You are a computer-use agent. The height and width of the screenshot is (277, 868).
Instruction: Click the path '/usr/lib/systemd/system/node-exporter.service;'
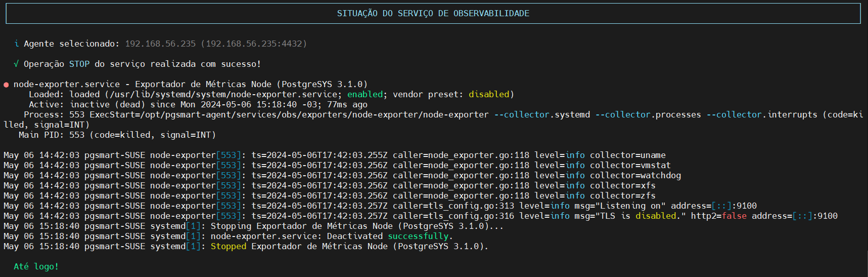(226, 95)
